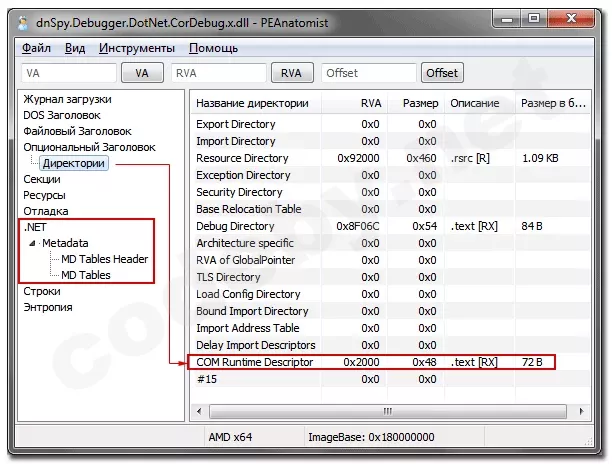612x464 pixels.
Task: Select the Delay Import Descriptors row
Action: click(x=390, y=345)
